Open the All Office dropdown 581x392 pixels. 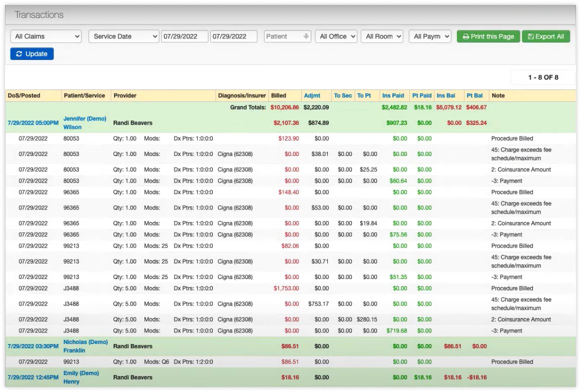coord(336,36)
